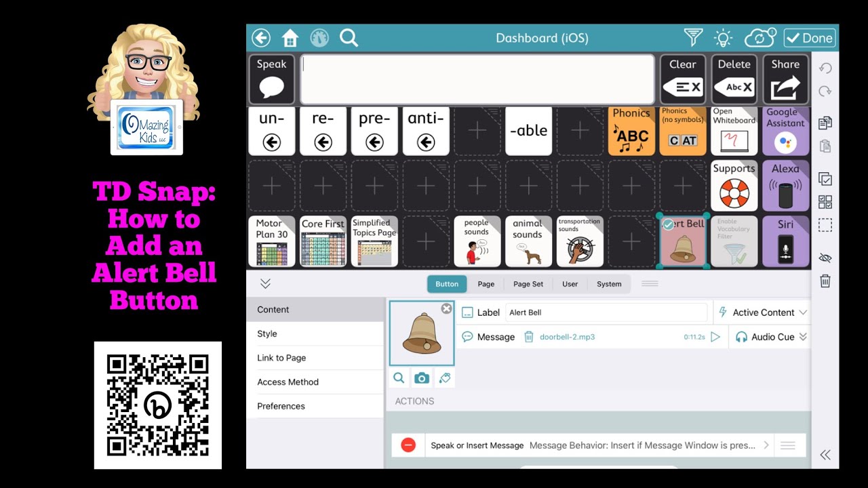Select the Siri button

pyautogui.click(x=786, y=241)
